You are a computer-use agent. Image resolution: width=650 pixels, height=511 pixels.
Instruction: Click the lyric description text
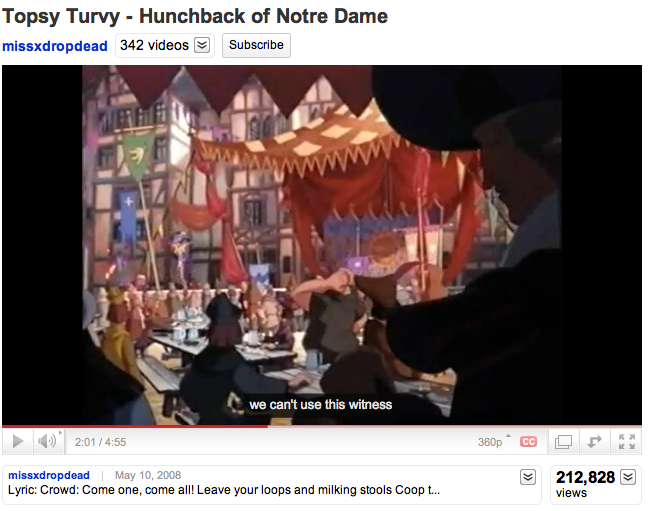click(224, 490)
